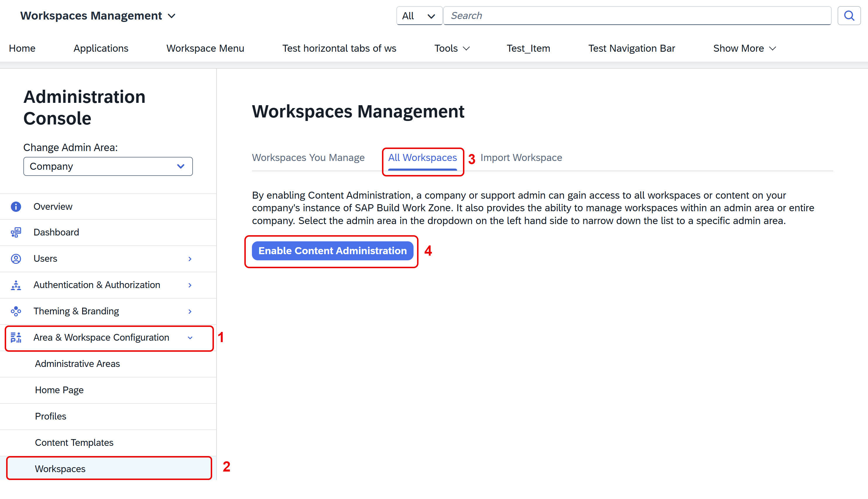Viewport: 868px width, 499px height.
Task: Open Home Page sub-item
Action: click(x=108, y=390)
